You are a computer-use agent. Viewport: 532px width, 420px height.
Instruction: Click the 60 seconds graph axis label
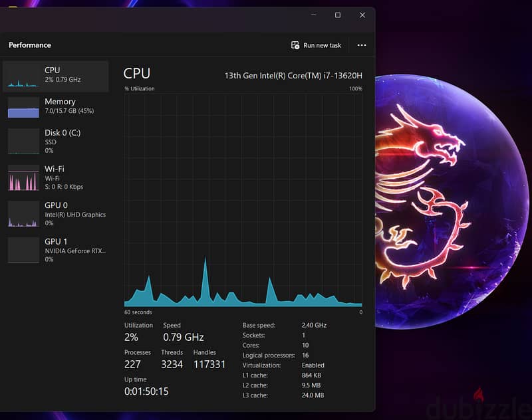[x=138, y=312]
